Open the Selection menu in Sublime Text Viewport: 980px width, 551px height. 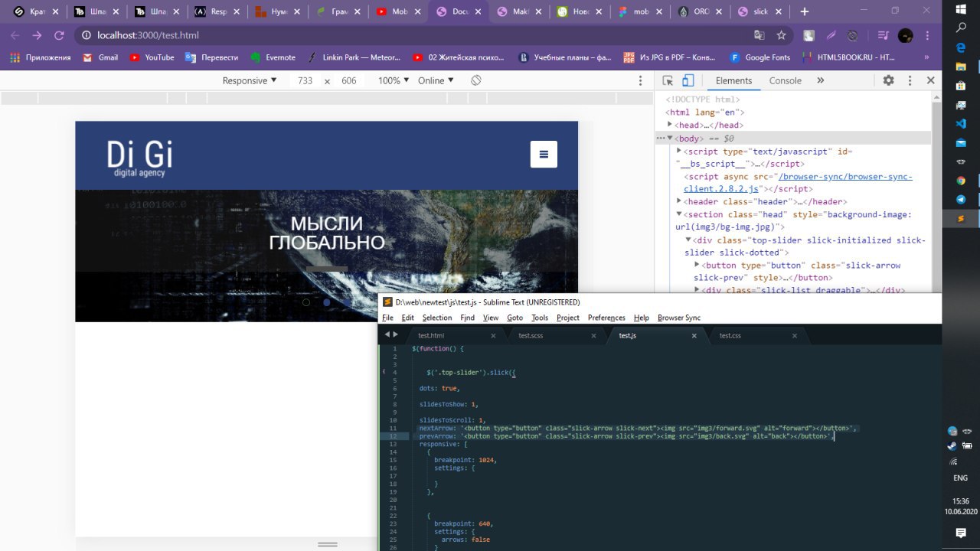pyautogui.click(x=437, y=318)
